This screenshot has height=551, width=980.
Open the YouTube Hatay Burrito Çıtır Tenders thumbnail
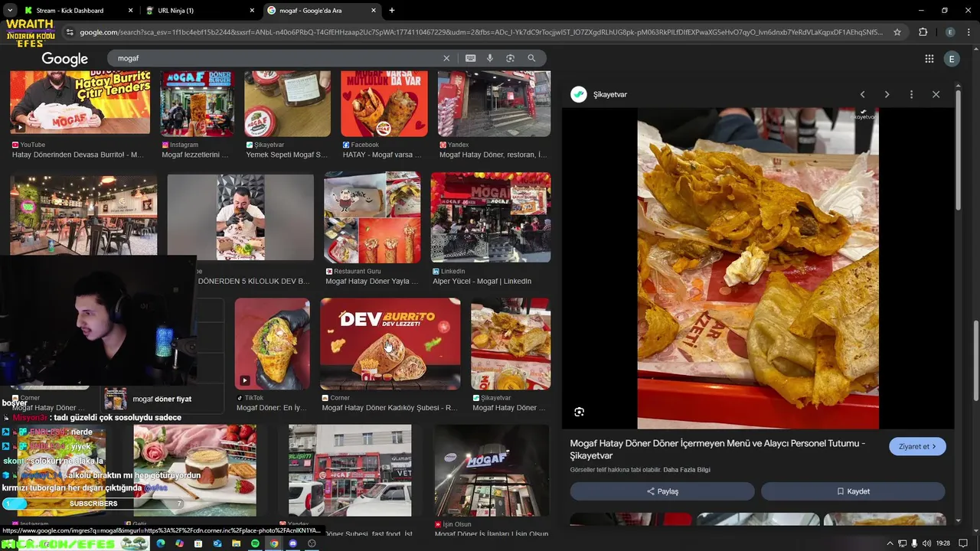80,103
